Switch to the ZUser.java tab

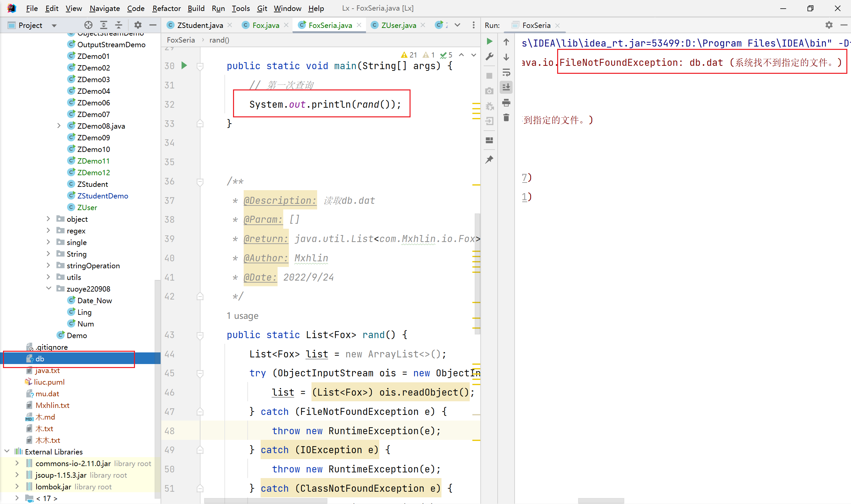coord(398,25)
